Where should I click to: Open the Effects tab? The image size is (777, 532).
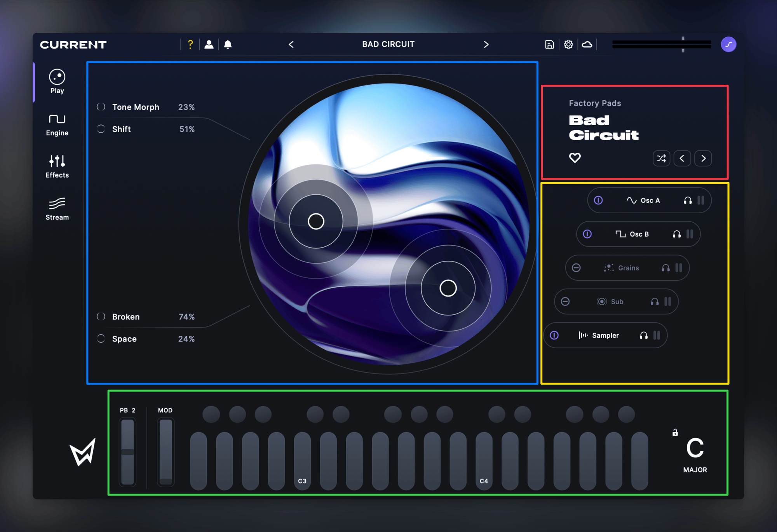coord(57,167)
